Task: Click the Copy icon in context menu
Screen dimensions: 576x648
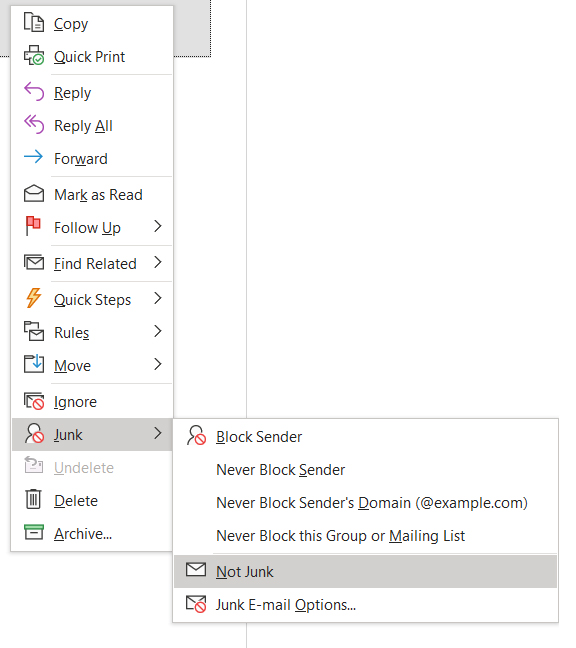Action: click(33, 22)
